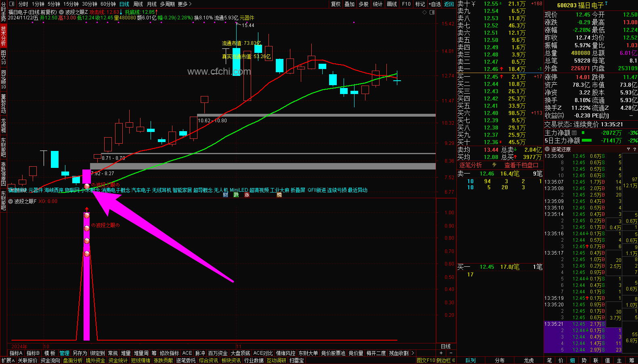The image size is (638, 364).
Task: Switch to the 周线 period
Action: pyautogui.click(x=138, y=4)
